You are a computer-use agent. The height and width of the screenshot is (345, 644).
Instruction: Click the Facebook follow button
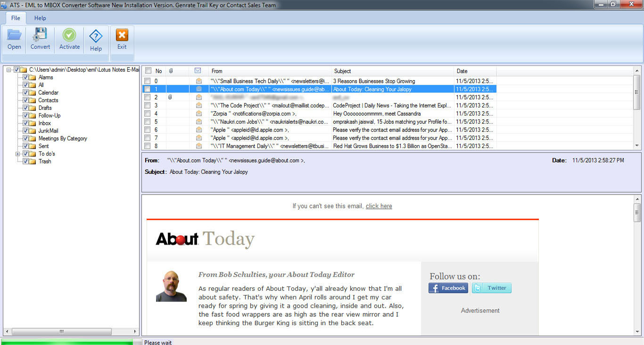(x=448, y=288)
